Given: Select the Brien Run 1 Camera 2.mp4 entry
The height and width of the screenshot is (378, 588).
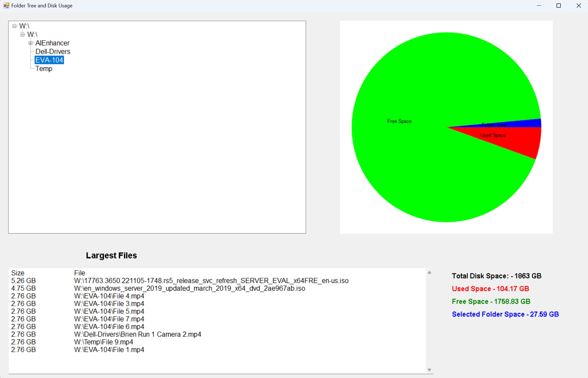Looking at the screenshot, I should 106,334.
